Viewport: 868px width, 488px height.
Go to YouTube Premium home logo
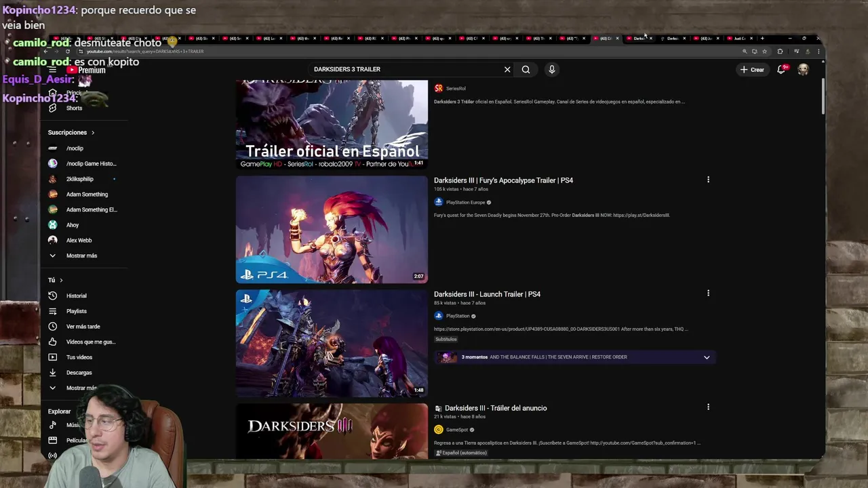[86, 70]
